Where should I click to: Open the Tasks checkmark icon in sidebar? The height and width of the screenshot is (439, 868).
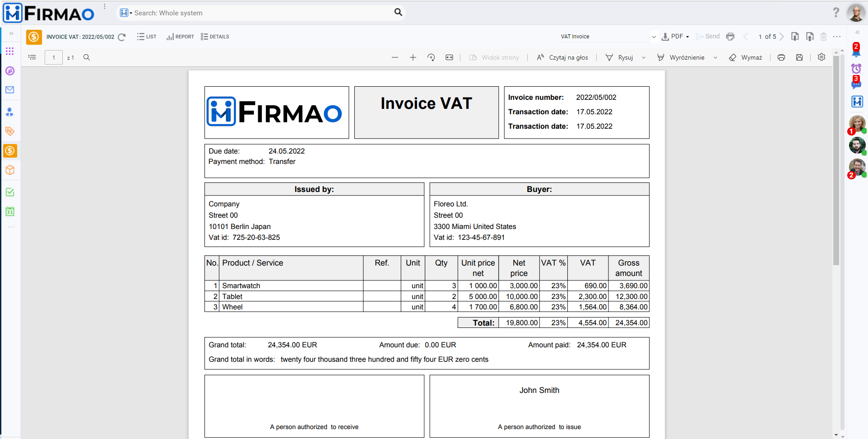pyautogui.click(x=10, y=192)
